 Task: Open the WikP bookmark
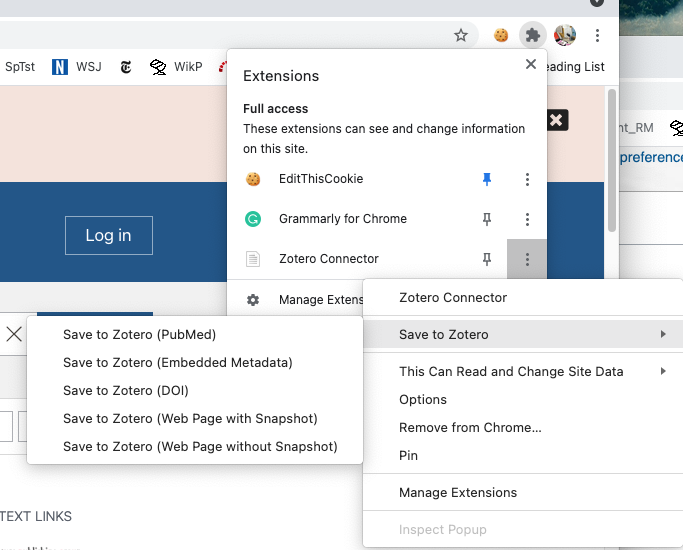(176, 67)
